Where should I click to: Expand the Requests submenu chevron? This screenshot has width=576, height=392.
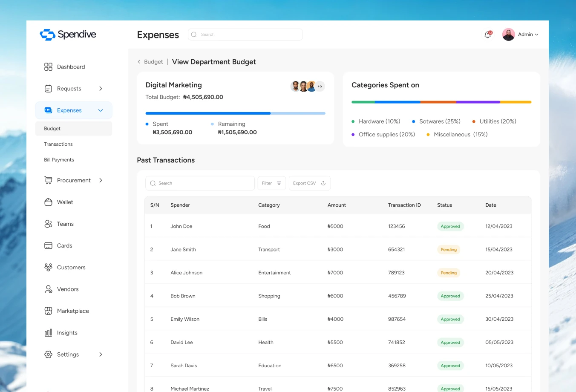coord(101,89)
